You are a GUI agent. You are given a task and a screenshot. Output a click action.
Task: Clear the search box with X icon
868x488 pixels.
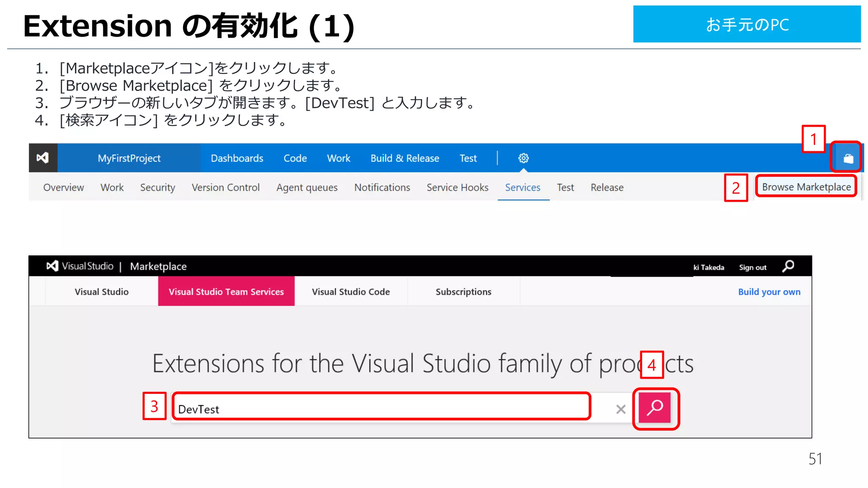pos(621,409)
